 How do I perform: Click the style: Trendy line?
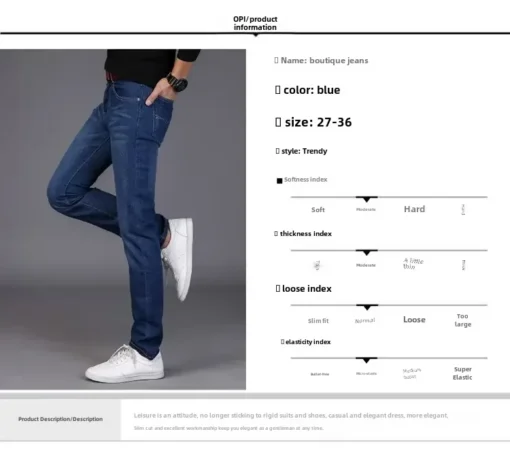click(x=301, y=151)
